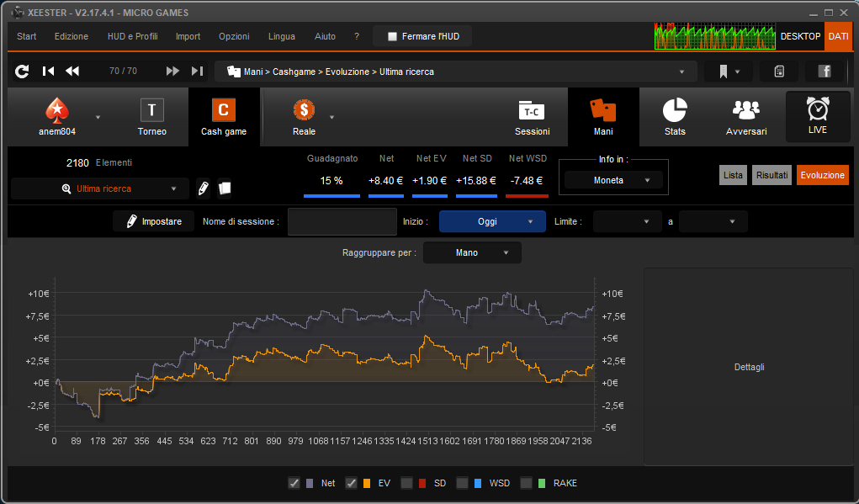Click the LIVE alarm clock button
The height and width of the screenshot is (504, 859).
[818, 116]
